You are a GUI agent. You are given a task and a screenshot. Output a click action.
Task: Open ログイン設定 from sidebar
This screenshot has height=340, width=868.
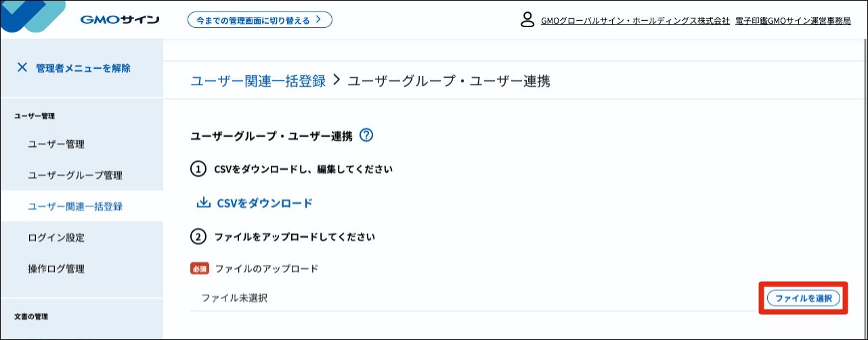pyautogui.click(x=56, y=238)
